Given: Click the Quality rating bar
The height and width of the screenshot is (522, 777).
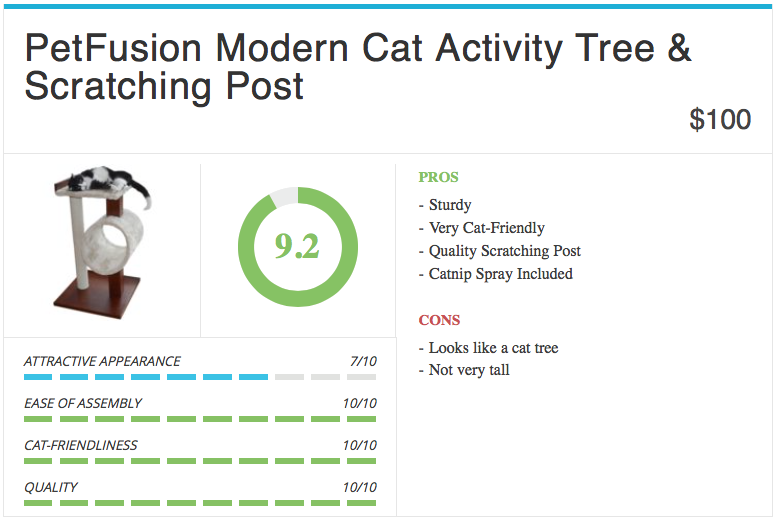Looking at the screenshot, I should (200, 502).
